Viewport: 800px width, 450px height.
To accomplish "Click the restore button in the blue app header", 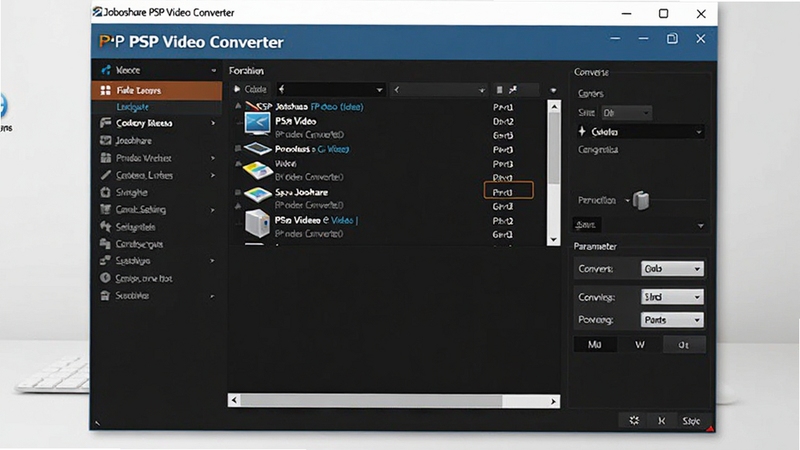I will click(x=672, y=39).
